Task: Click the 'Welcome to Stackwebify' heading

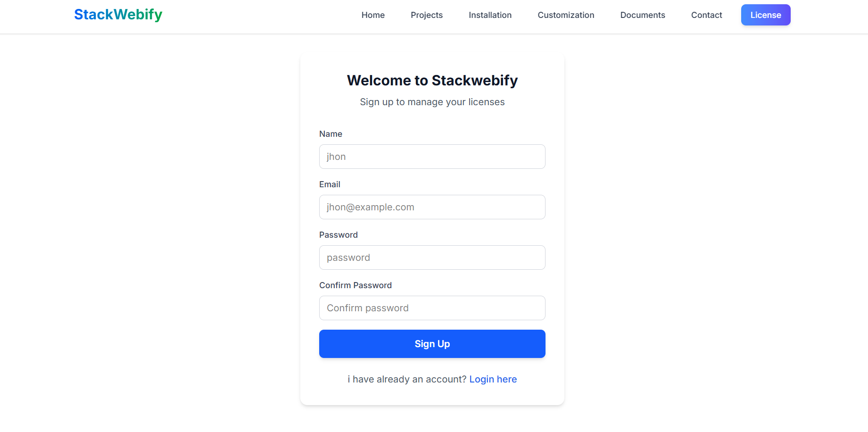Action: coord(432,81)
